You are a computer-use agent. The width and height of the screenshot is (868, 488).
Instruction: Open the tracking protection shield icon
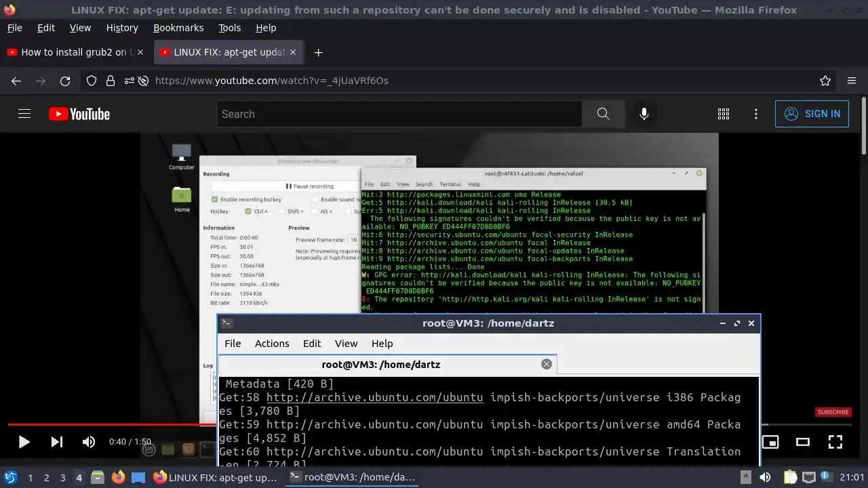[x=92, y=81]
